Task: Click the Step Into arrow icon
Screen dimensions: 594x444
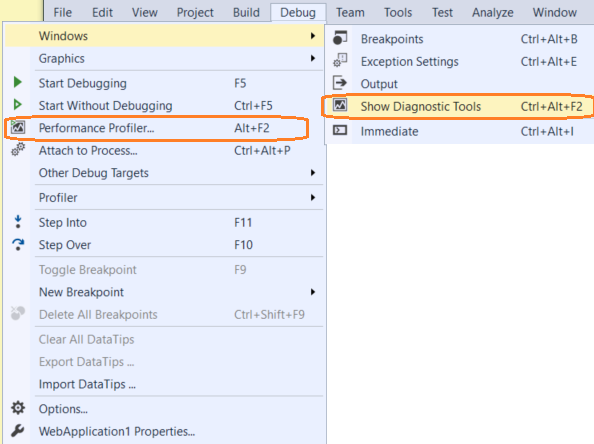Action: point(18,222)
